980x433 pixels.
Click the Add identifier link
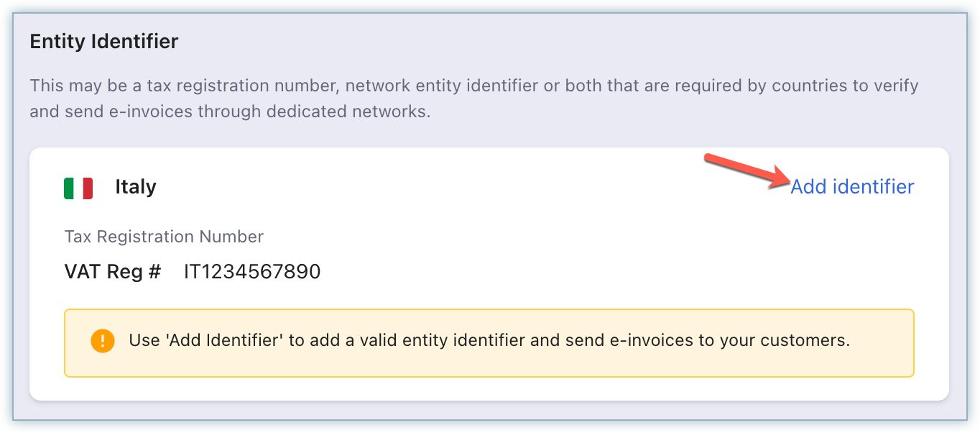point(852,187)
